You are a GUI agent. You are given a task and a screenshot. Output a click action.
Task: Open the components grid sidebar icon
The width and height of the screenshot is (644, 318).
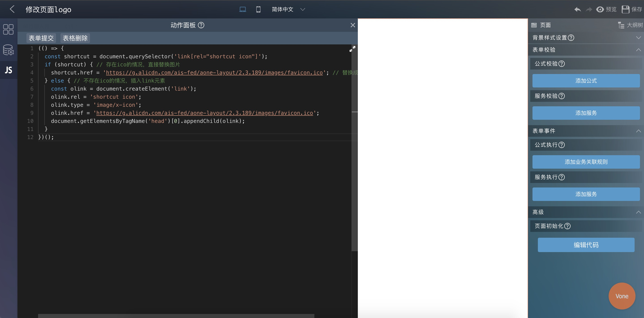pos(8,29)
